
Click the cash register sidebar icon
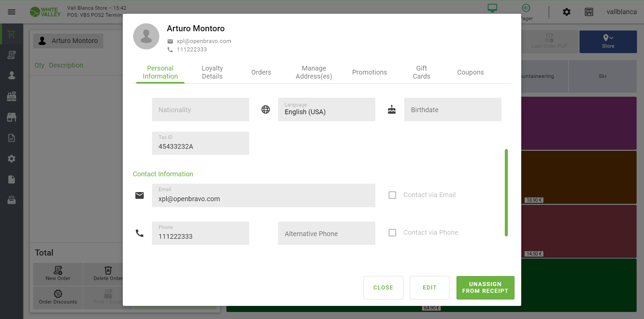point(11,96)
